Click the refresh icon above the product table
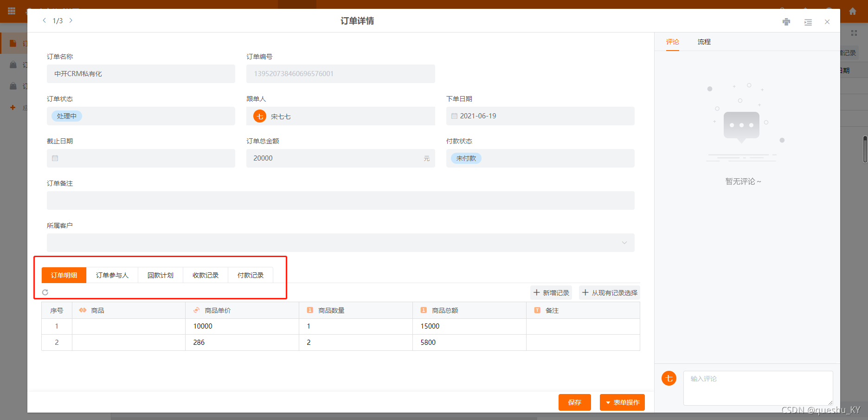Screen dimensions: 868x420 (x=45, y=292)
